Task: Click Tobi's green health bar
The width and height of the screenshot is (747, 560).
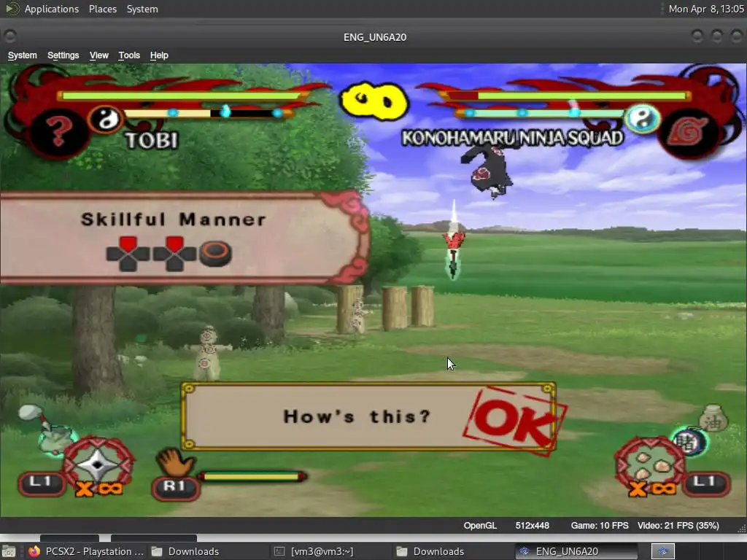Action: [181, 96]
